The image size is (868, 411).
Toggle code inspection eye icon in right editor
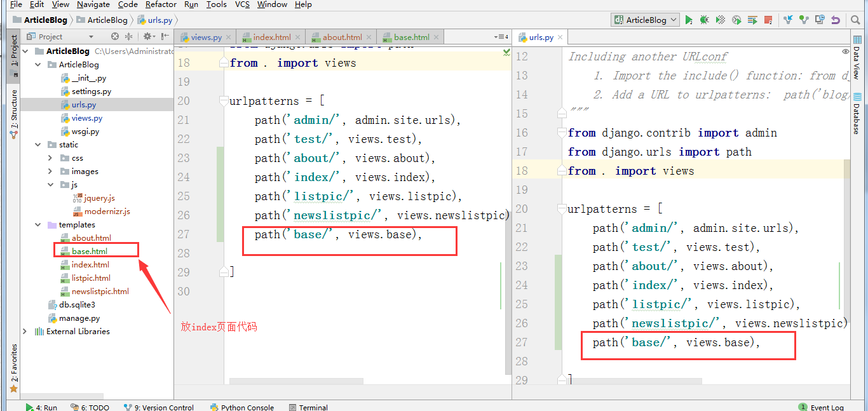(846, 51)
